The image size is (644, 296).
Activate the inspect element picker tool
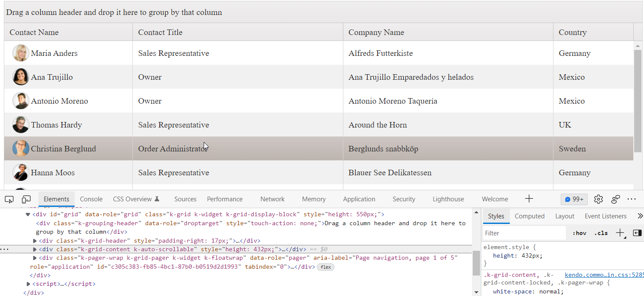9,199
